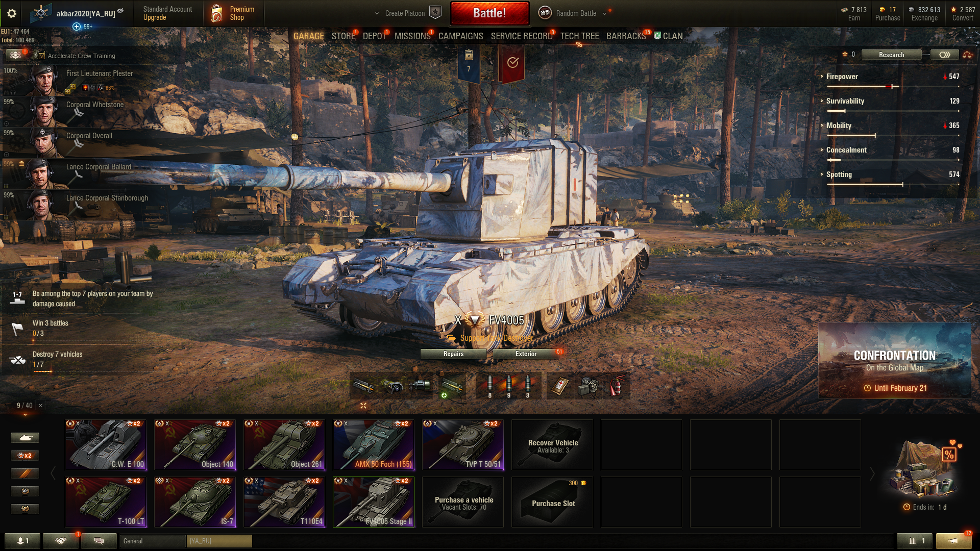Toggle the x2 bonus vehicle filter
980x551 pixels.
pyautogui.click(x=24, y=456)
